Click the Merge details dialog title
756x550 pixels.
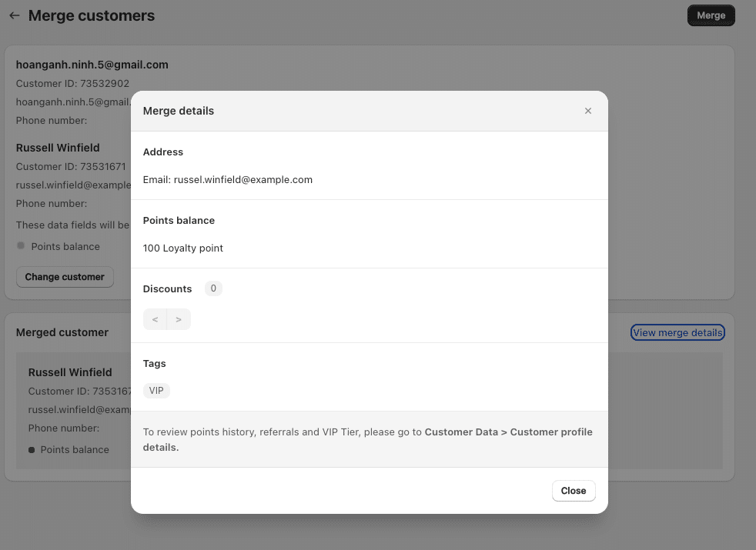179,111
